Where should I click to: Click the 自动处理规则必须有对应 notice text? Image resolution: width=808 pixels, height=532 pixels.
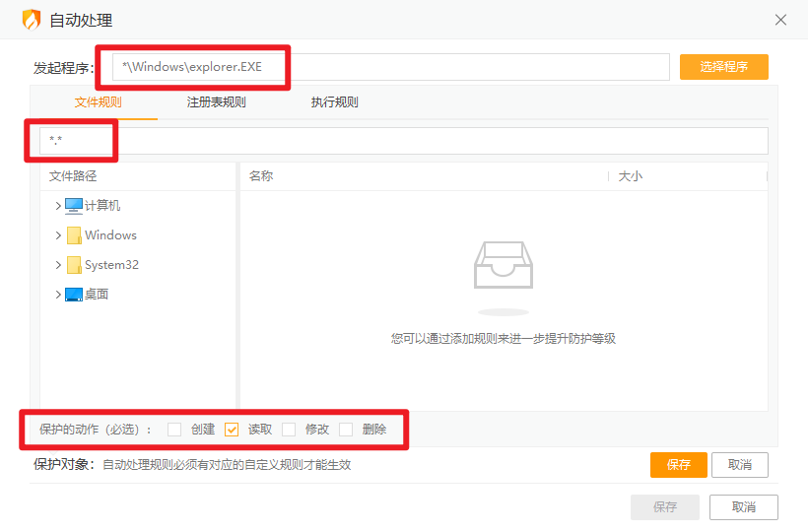(x=227, y=465)
